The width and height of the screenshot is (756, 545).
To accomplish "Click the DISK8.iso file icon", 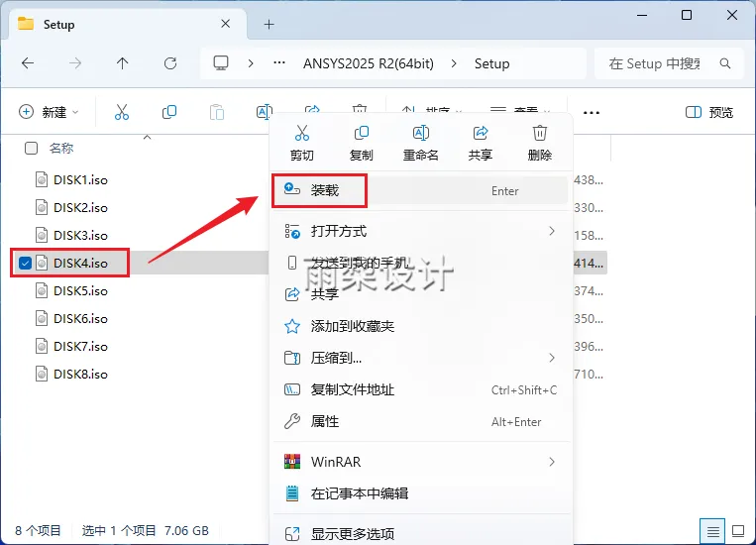I will pyautogui.click(x=42, y=375).
